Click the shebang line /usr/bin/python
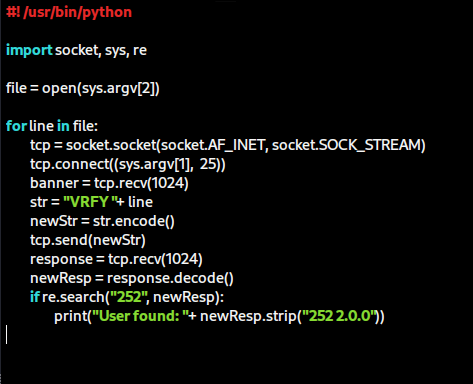Screen dimensions: 473x384 pyautogui.click(x=69, y=12)
